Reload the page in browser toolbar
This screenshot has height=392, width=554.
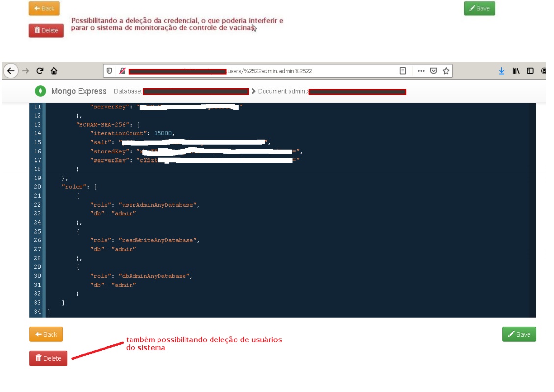tap(40, 71)
